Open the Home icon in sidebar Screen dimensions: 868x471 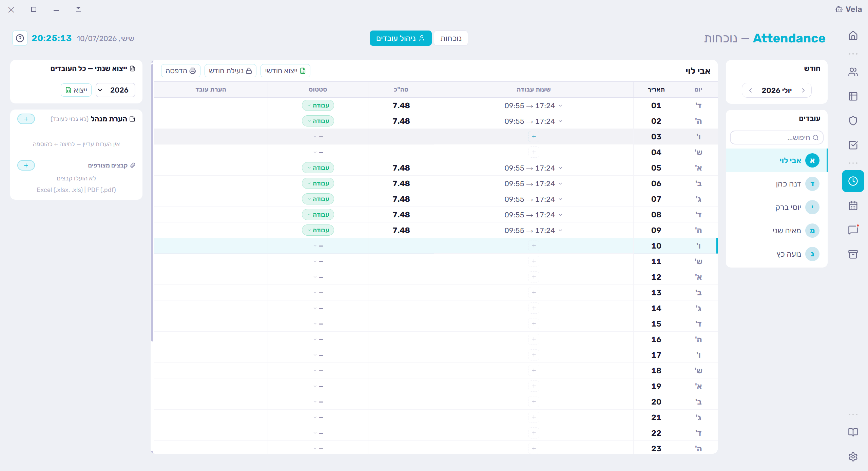click(x=853, y=36)
